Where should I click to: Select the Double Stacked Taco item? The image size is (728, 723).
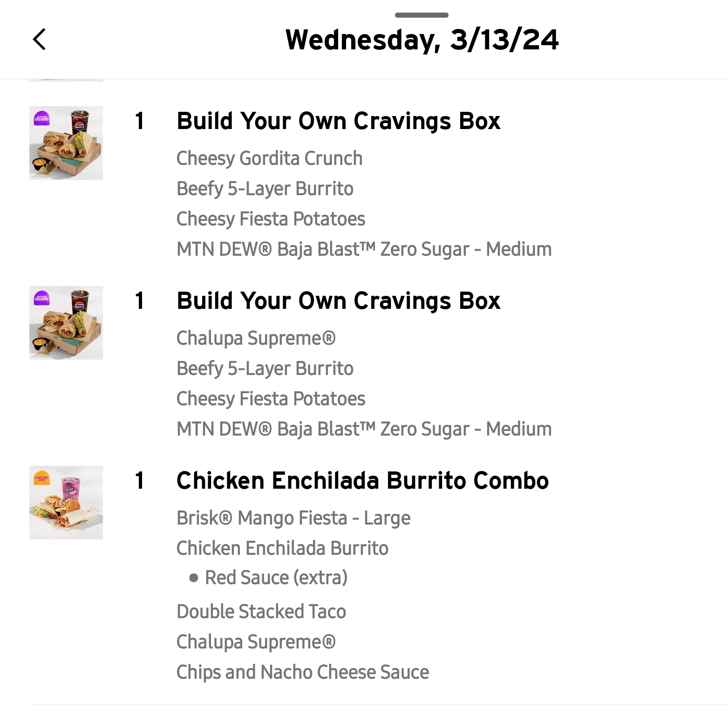(261, 612)
